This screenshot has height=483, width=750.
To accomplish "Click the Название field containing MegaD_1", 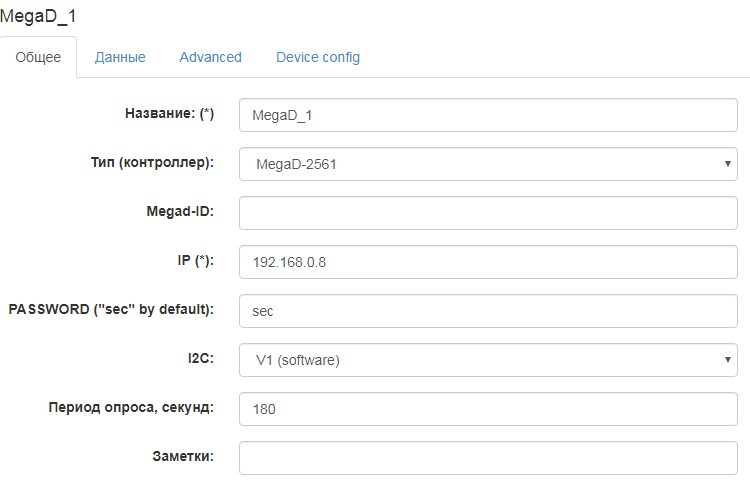I will coord(488,115).
